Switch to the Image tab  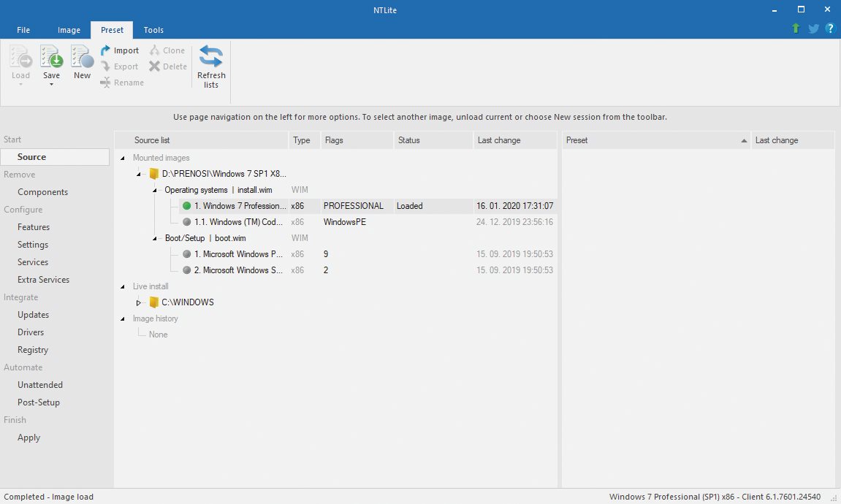point(69,30)
